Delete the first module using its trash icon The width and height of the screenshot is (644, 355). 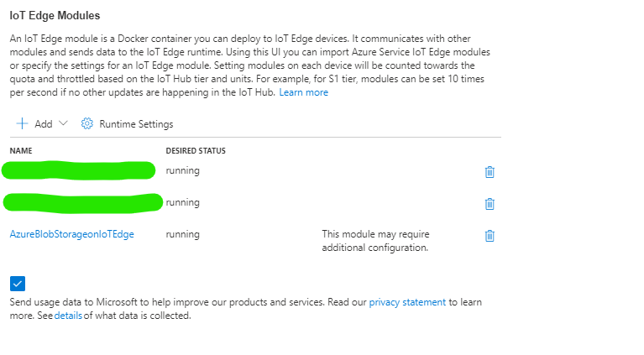click(490, 171)
